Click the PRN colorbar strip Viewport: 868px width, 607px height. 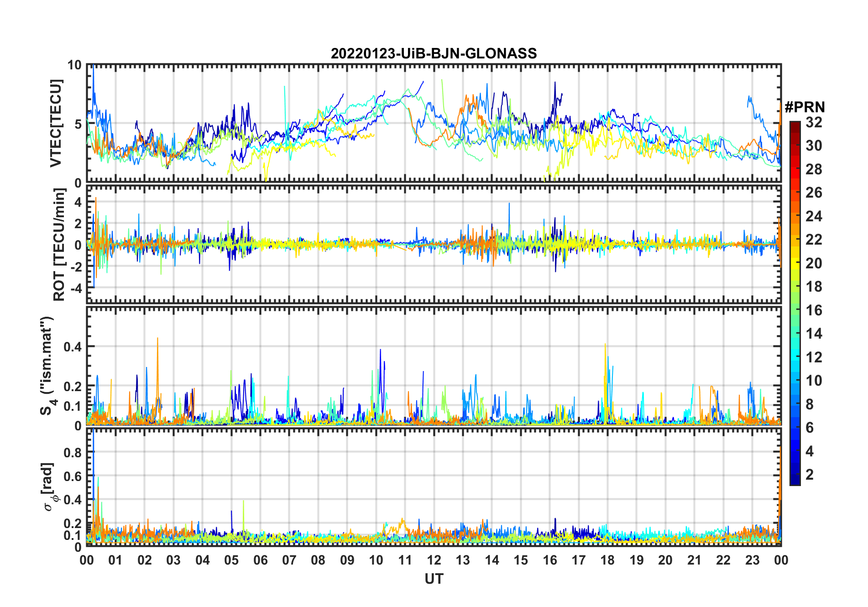point(795,303)
